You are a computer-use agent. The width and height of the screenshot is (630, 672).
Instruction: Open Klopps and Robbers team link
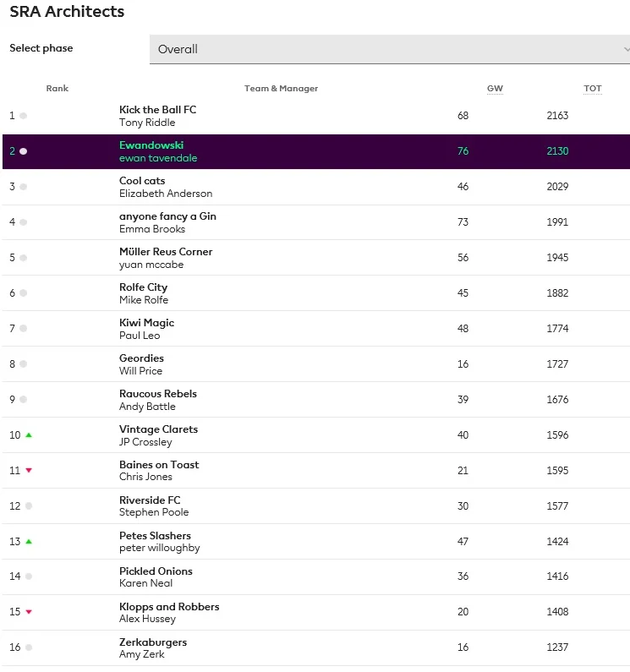click(x=169, y=607)
